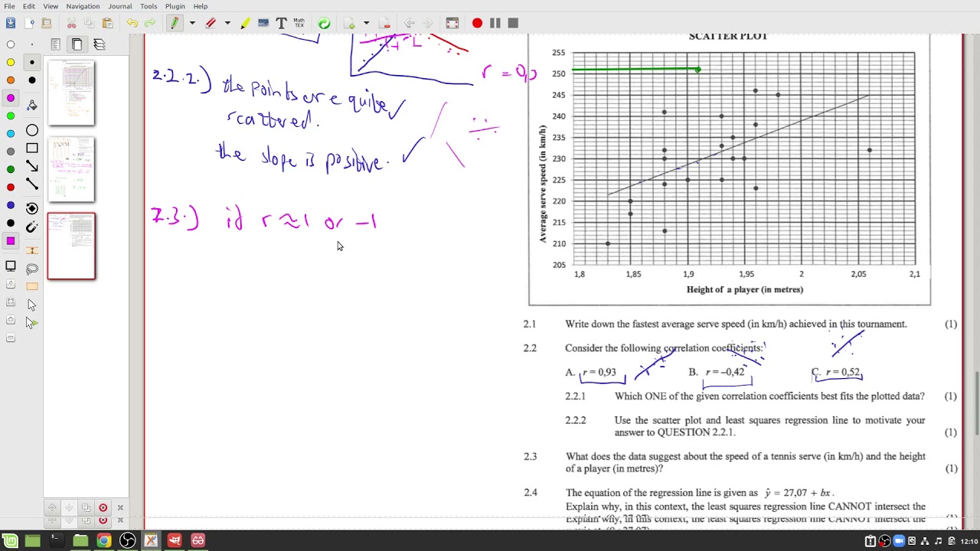Open the insert page dropdown arrow
Image resolution: width=980 pixels, height=551 pixels.
(x=366, y=23)
